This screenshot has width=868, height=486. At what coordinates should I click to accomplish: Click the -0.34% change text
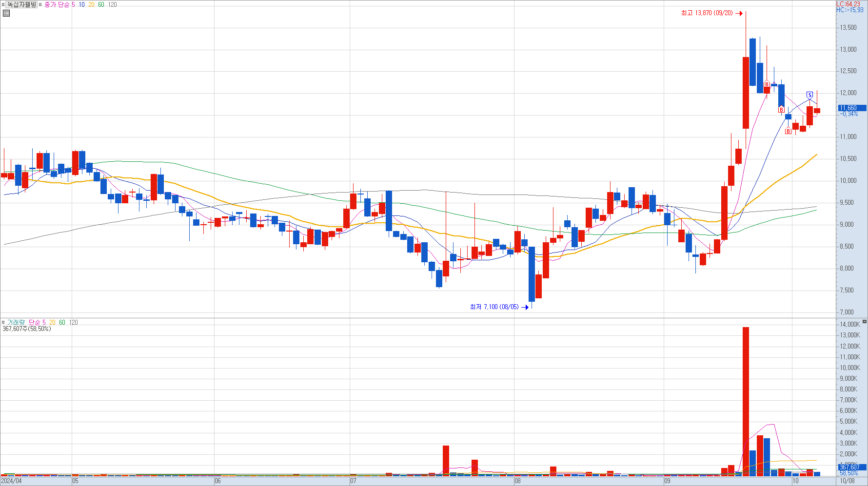pyautogui.click(x=848, y=114)
